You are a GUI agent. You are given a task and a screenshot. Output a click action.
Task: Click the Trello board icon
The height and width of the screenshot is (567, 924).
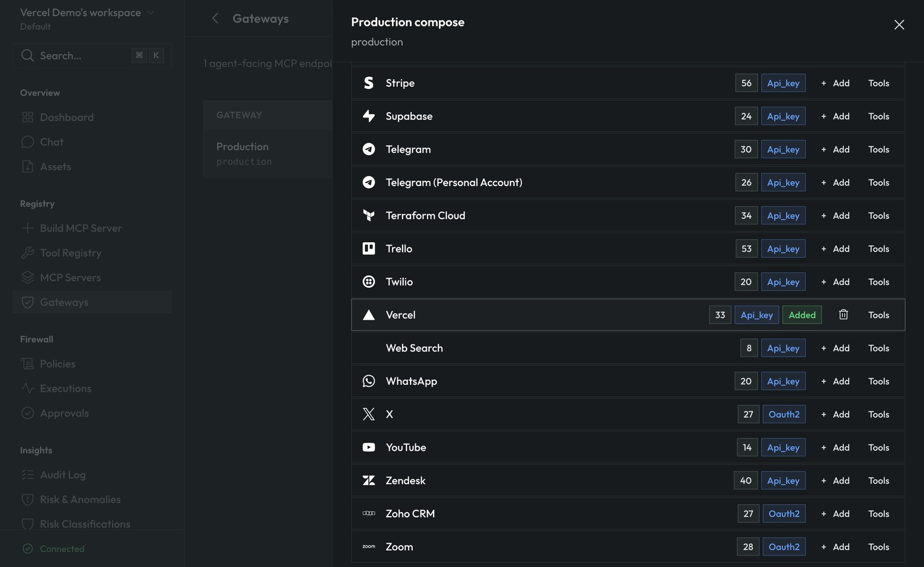click(x=368, y=249)
